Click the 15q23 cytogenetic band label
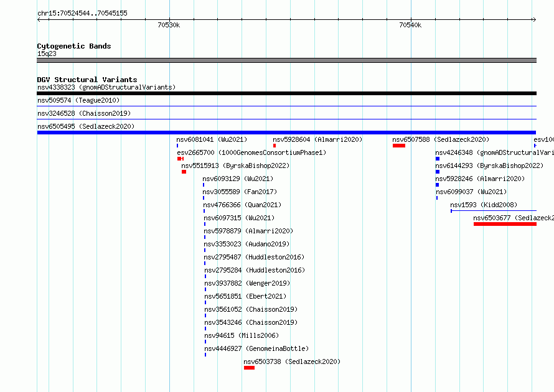Image resolution: width=554 pixels, height=392 pixels. point(47,54)
